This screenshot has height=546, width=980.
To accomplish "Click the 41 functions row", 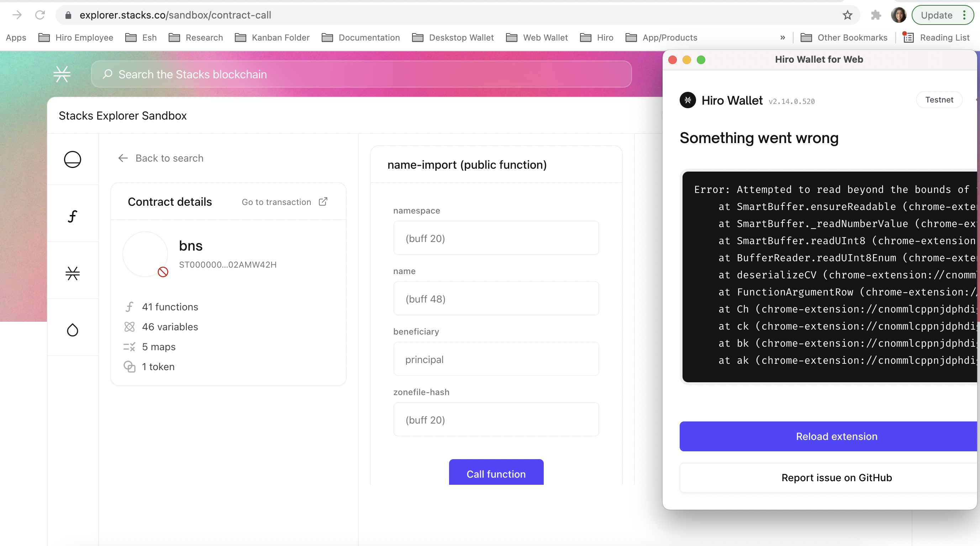I will (x=161, y=307).
